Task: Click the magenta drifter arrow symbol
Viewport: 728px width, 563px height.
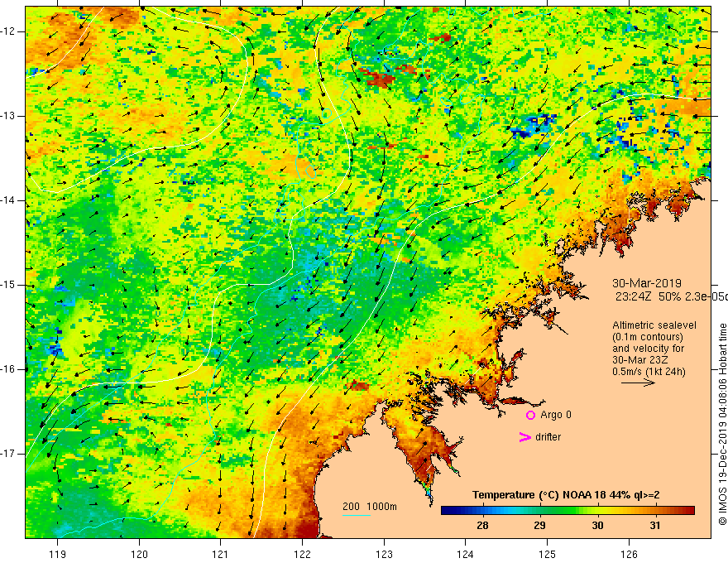Action: pyautogui.click(x=524, y=437)
